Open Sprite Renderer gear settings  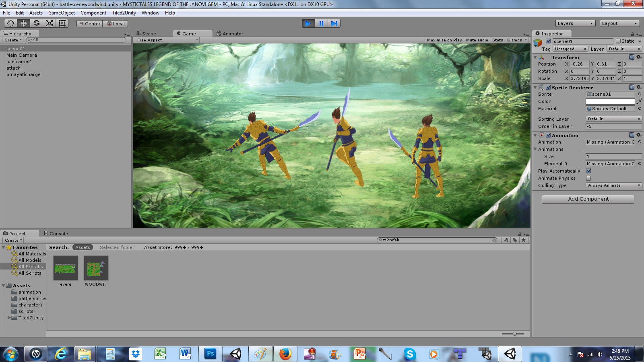click(639, 87)
